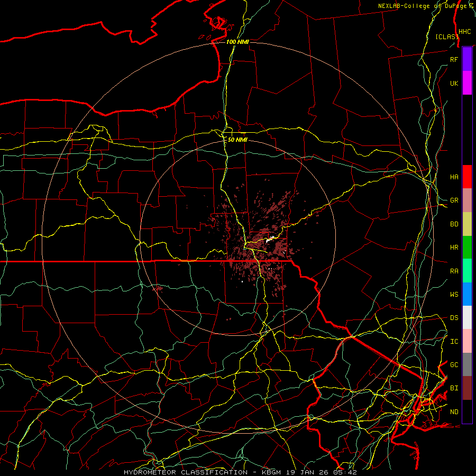Screen dimensions: 476x476
Task: Click the "[CLAS]" units label
Action: click(x=446, y=36)
